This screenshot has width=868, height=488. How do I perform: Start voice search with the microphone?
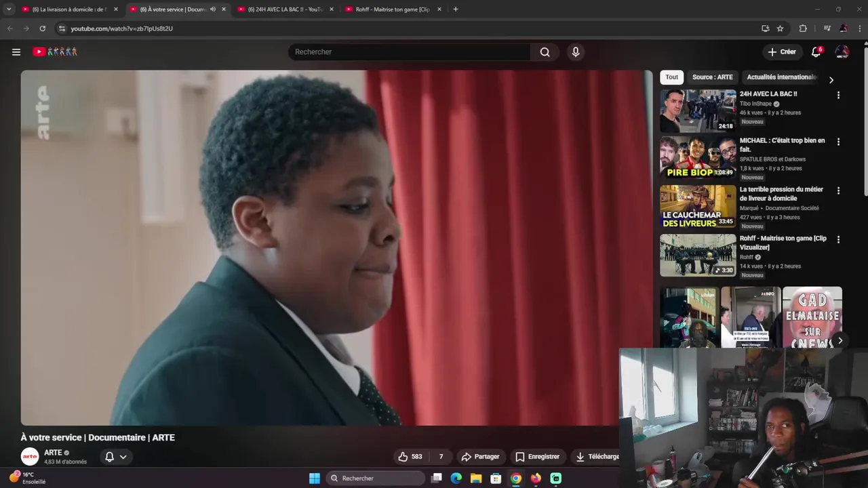pyautogui.click(x=576, y=52)
